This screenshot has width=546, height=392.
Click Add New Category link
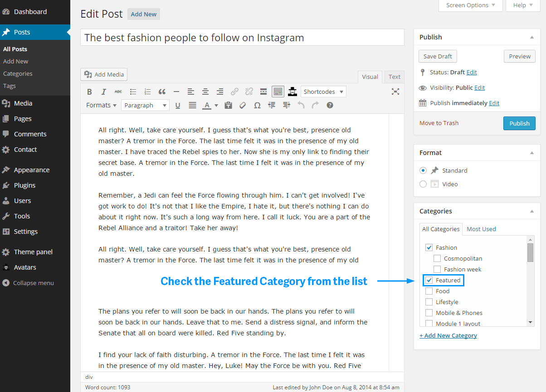pyautogui.click(x=448, y=335)
